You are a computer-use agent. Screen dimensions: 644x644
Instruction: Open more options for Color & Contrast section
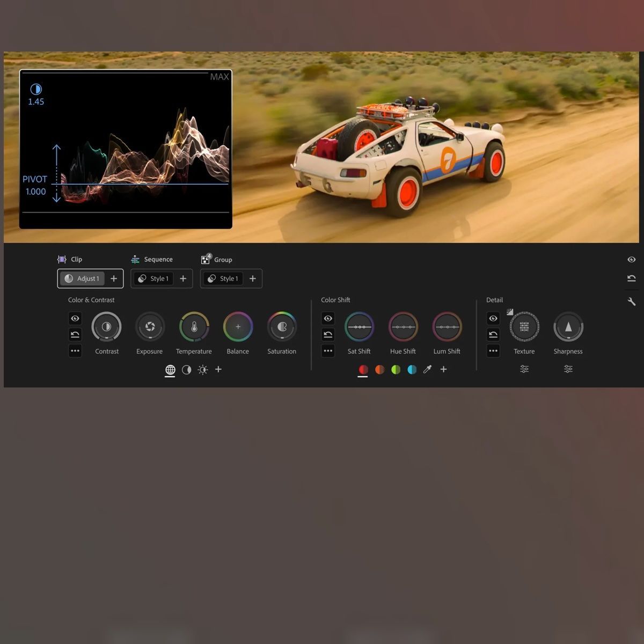pos(75,351)
